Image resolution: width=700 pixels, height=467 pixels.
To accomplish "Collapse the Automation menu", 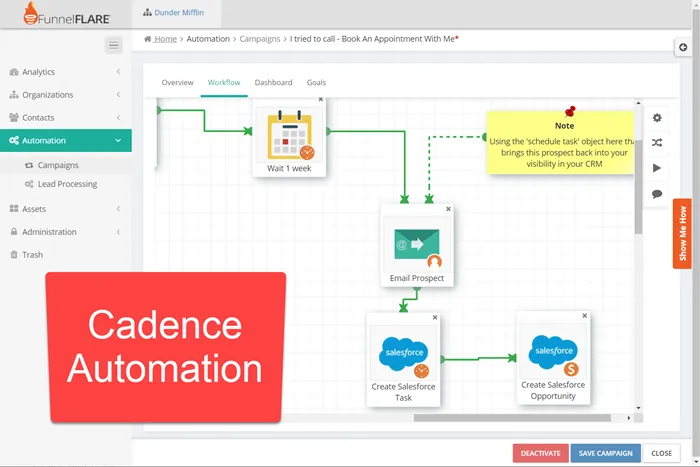I will click(66, 140).
